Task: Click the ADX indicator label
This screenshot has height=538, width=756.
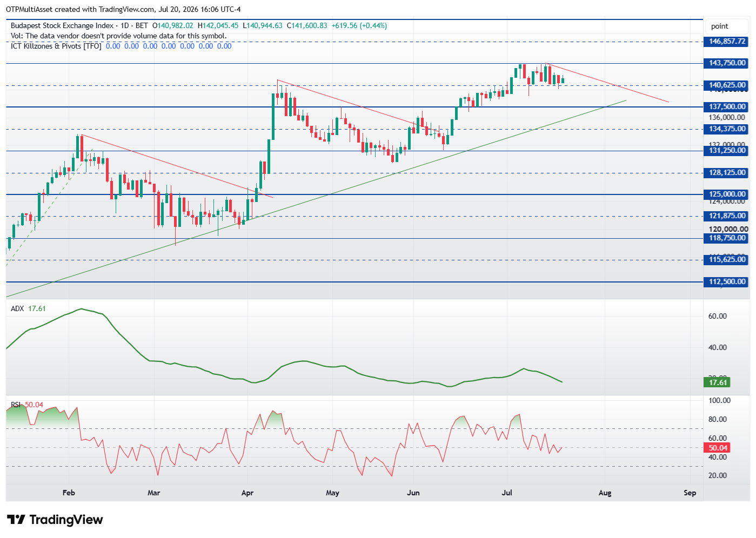Action: (x=17, y=308)
